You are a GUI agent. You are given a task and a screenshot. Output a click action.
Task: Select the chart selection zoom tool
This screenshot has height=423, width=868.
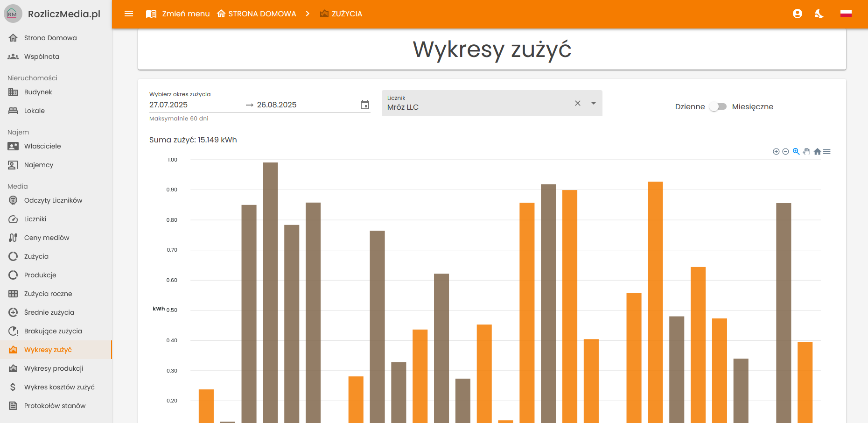(x=796, y=151)
